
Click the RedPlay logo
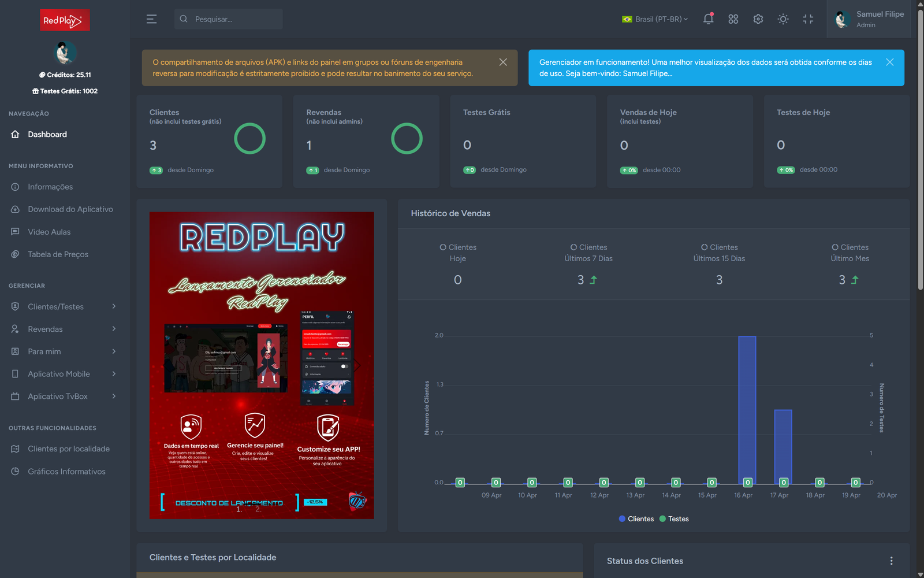(x=65, y=20)
